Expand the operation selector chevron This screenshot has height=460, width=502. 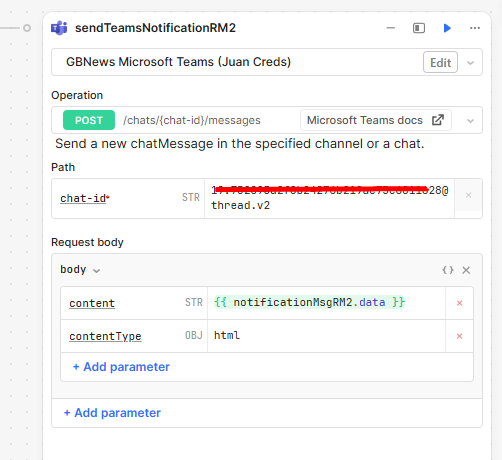pos(470,121)
